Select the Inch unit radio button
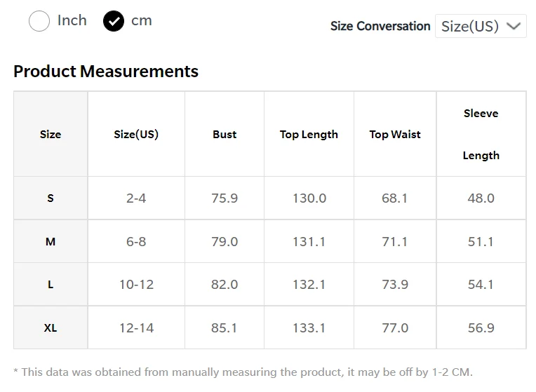 (x=39, y=21)
